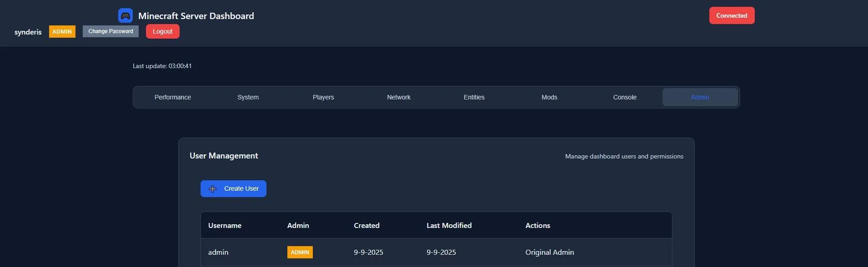Image resolution: width=868 pixels, height=267 pixels.
Task: Click the orange ADMIN badge beside synderis
Action: click(62, 32)
